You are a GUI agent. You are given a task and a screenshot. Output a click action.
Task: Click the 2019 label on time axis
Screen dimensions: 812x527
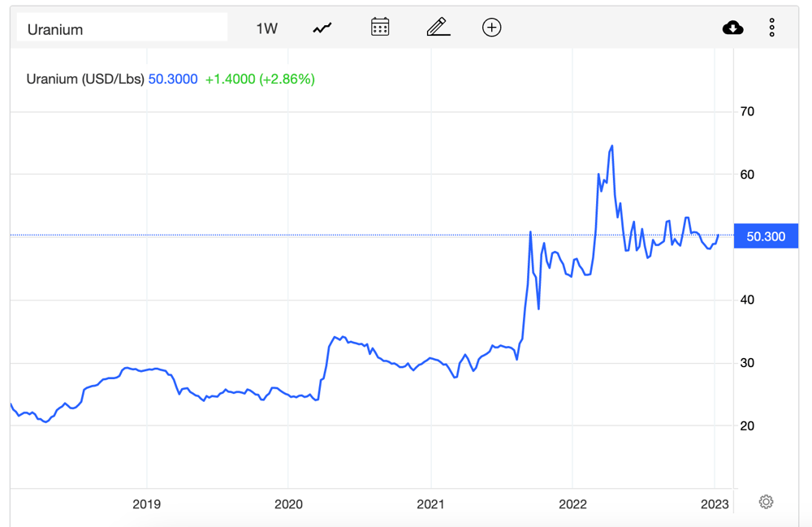[x=146, y=504]
